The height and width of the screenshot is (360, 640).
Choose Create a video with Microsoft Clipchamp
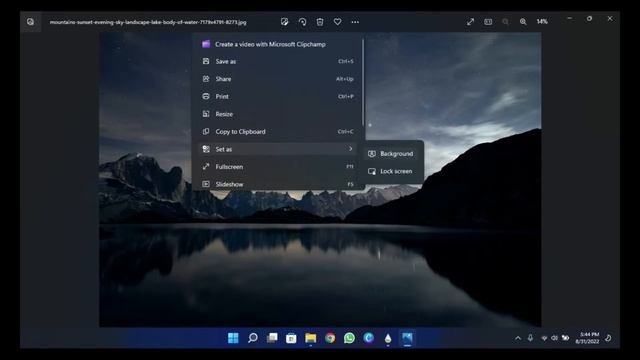coord(277,44)
